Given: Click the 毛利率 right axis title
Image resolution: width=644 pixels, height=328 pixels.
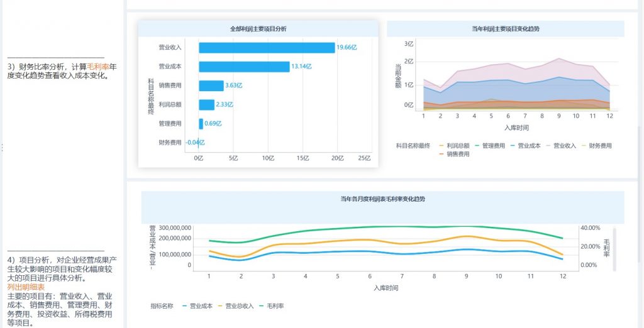Looking at the screenshot, I should pos(607,248).
